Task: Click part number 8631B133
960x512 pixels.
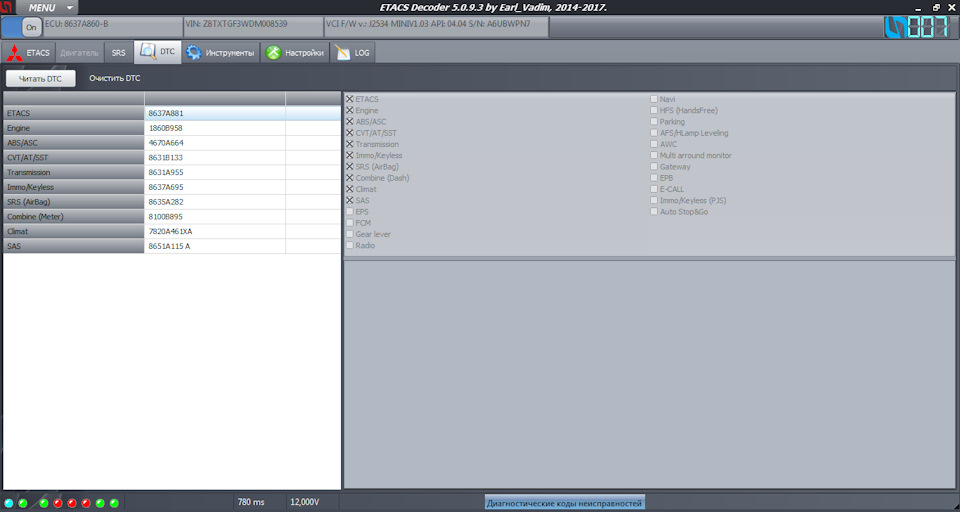Action: 166,157
